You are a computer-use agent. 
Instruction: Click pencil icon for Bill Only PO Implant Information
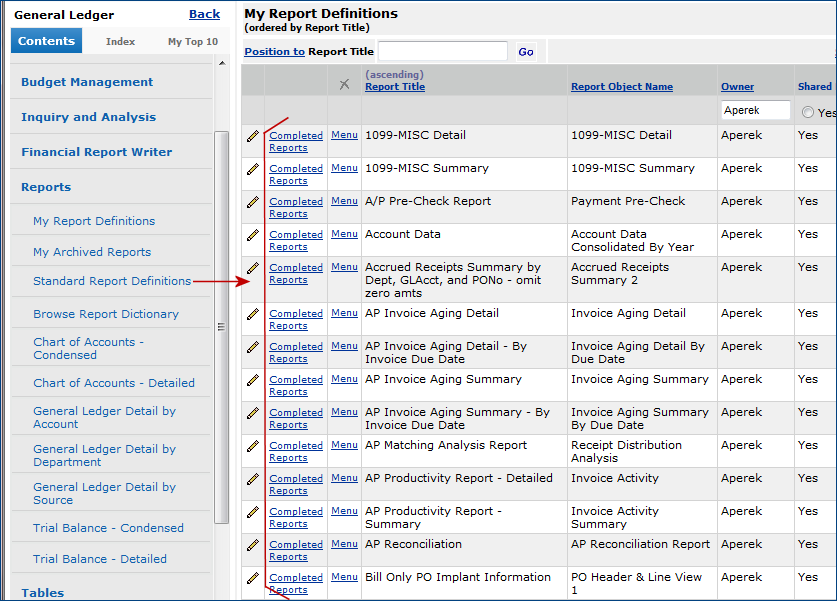click(253, 578)
